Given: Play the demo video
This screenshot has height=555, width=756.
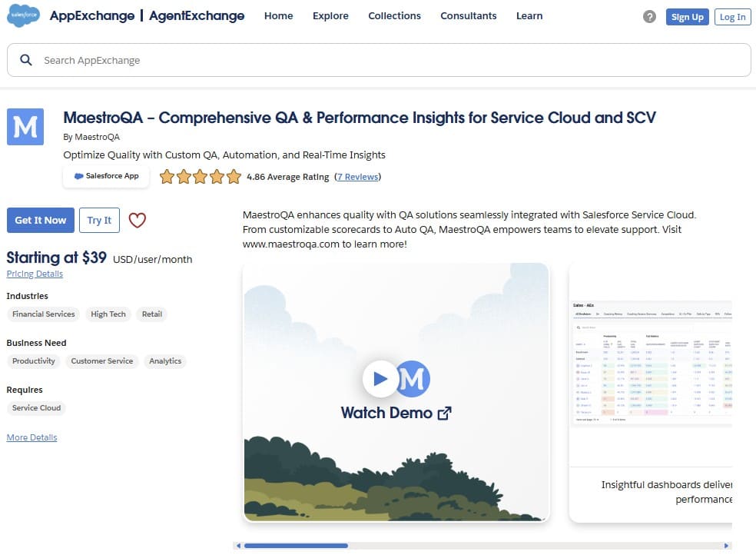Looking at the screenshot, I should click(x=380, y=379).
